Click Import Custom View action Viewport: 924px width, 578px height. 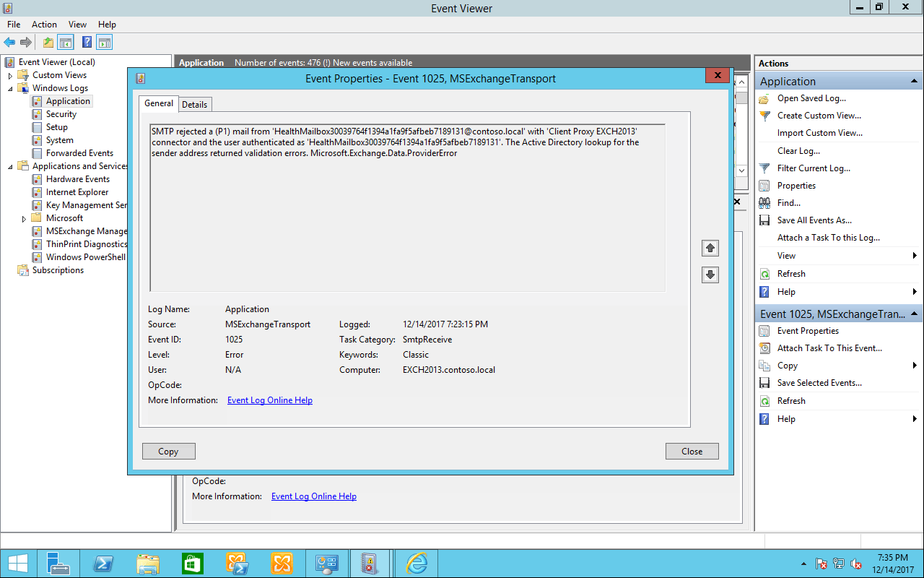(820, 133)
